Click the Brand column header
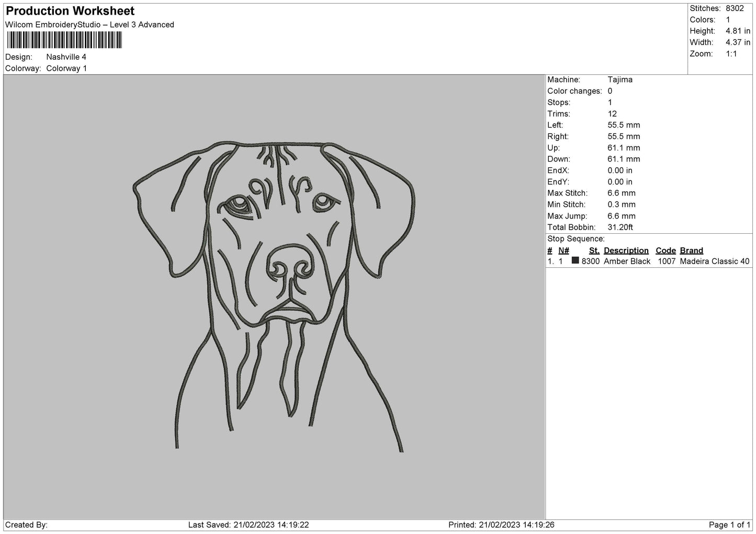The height and width of the screenshot is (534, 756). point(691,251)
